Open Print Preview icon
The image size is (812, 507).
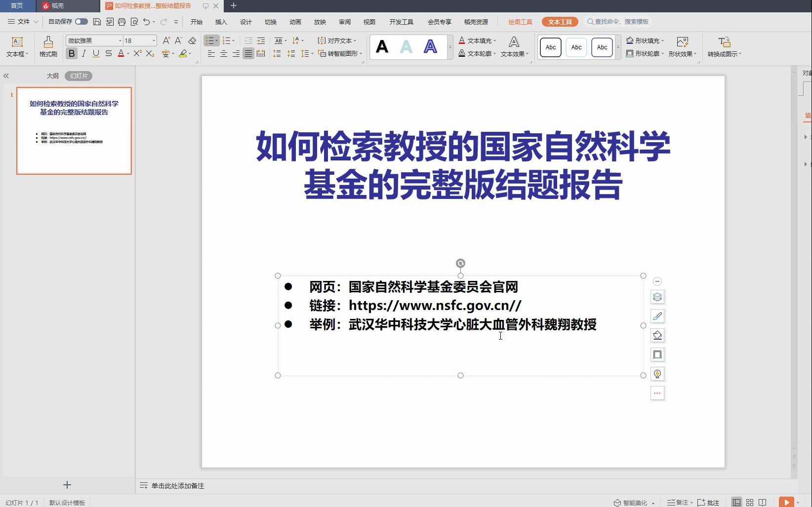[134, 22]
